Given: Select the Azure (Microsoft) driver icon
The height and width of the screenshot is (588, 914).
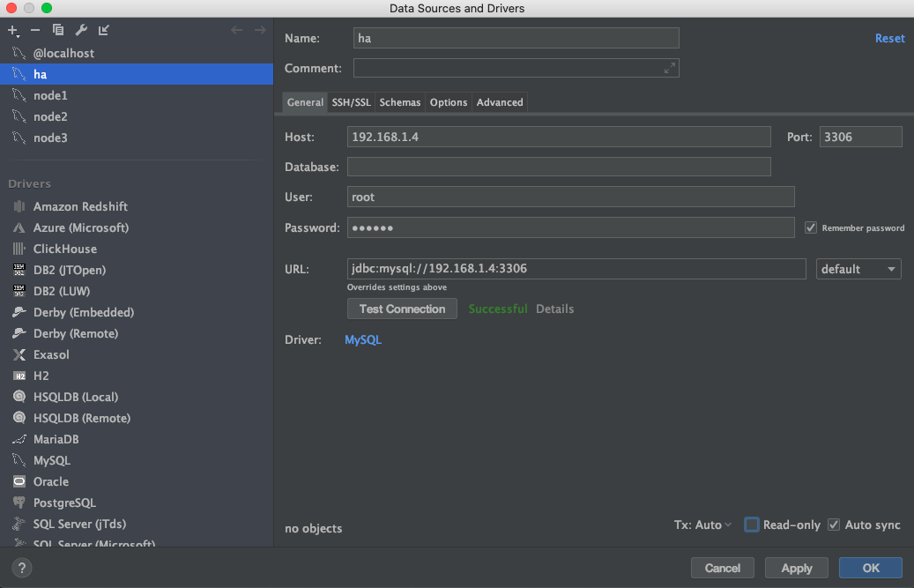Looking at the screenshot, I should (x=19, y=227).
